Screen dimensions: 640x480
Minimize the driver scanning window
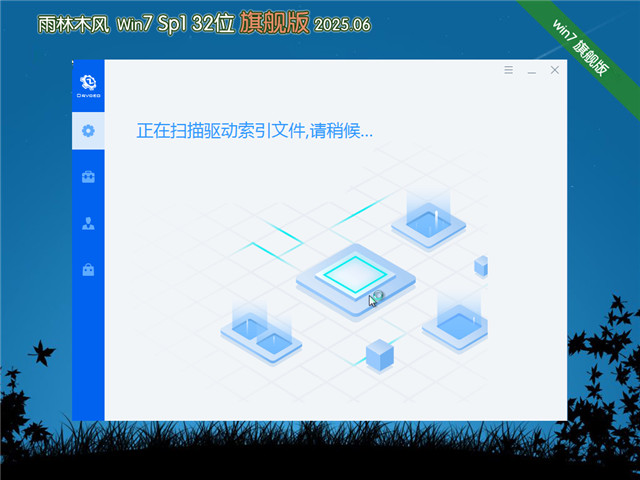pos(531,72)
